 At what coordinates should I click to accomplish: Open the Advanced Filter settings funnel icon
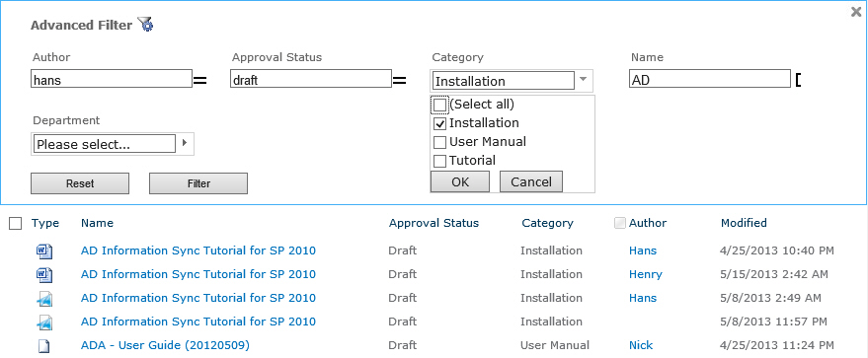145,25
